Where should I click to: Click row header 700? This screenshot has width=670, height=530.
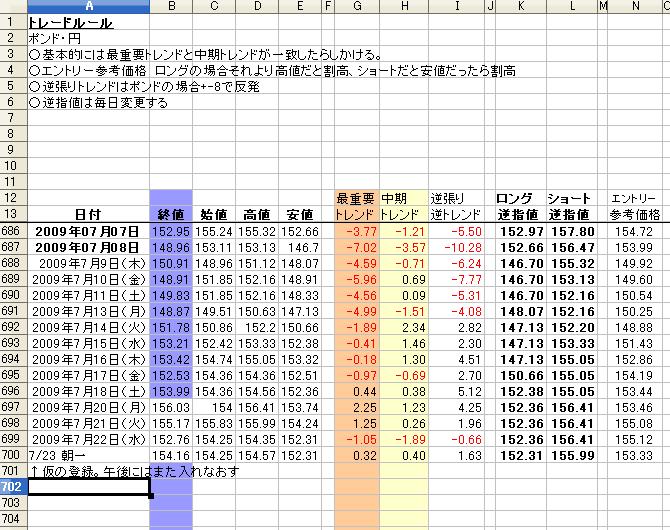(x=12, y=455)
